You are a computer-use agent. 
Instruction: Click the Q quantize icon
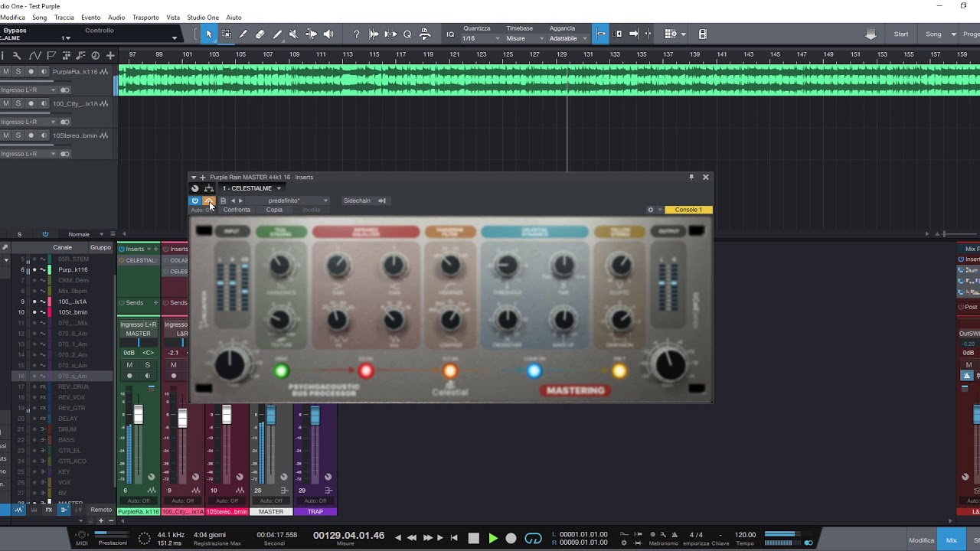[x=407, y=34]
